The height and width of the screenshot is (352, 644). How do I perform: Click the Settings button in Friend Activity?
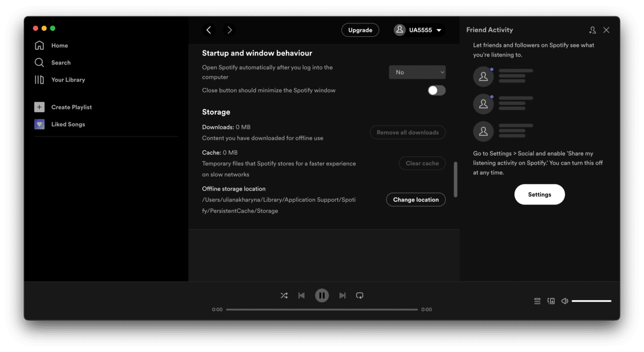pos(540,195)
